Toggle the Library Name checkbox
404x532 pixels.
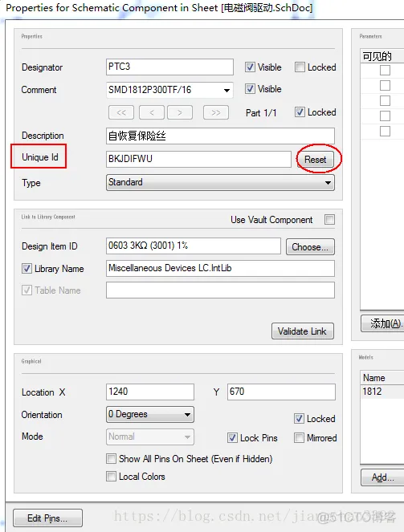pyautogui.click(x=27, y=269)
